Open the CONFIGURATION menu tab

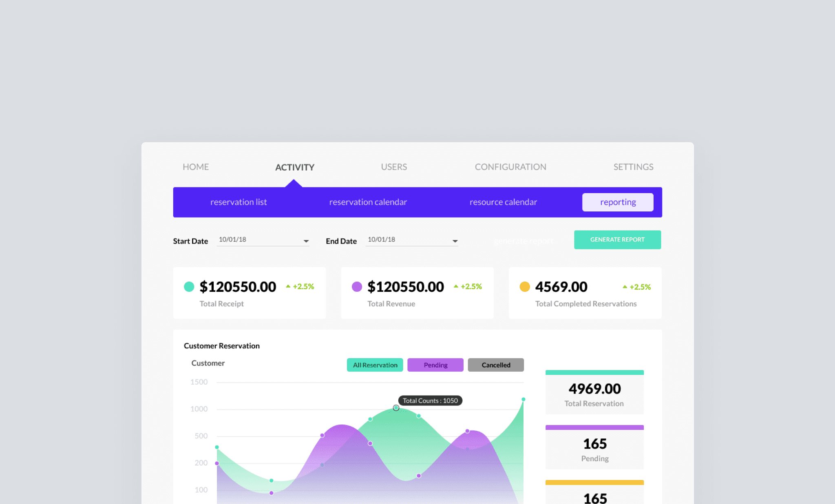[x=510, y=167]
